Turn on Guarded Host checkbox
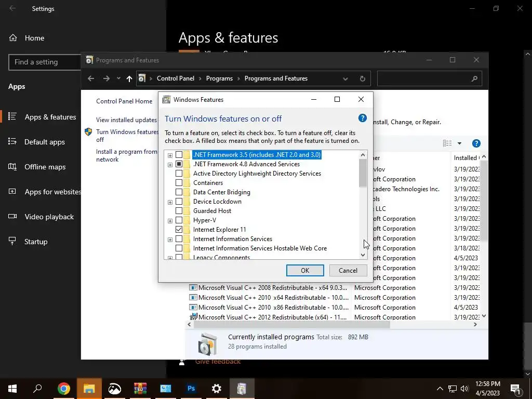The width and height of the screenshot is (532, 399). coord(179,211)
